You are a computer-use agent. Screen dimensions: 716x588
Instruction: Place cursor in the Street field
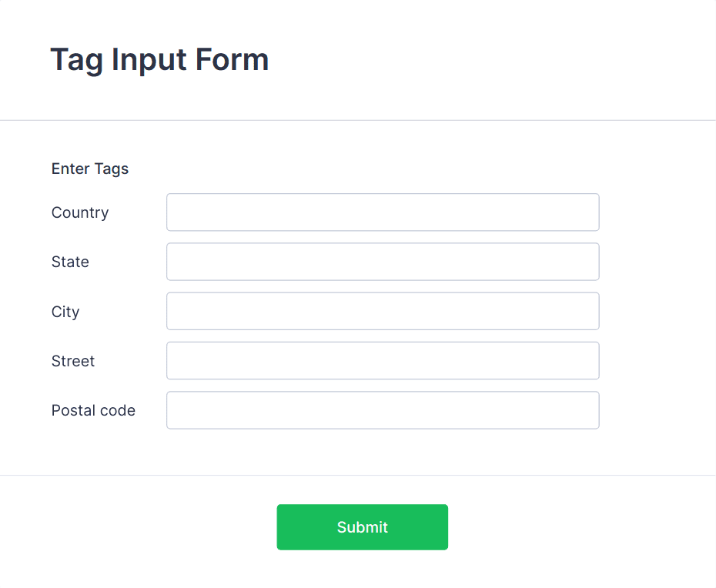pyautogui.click(x=383, y=361)
